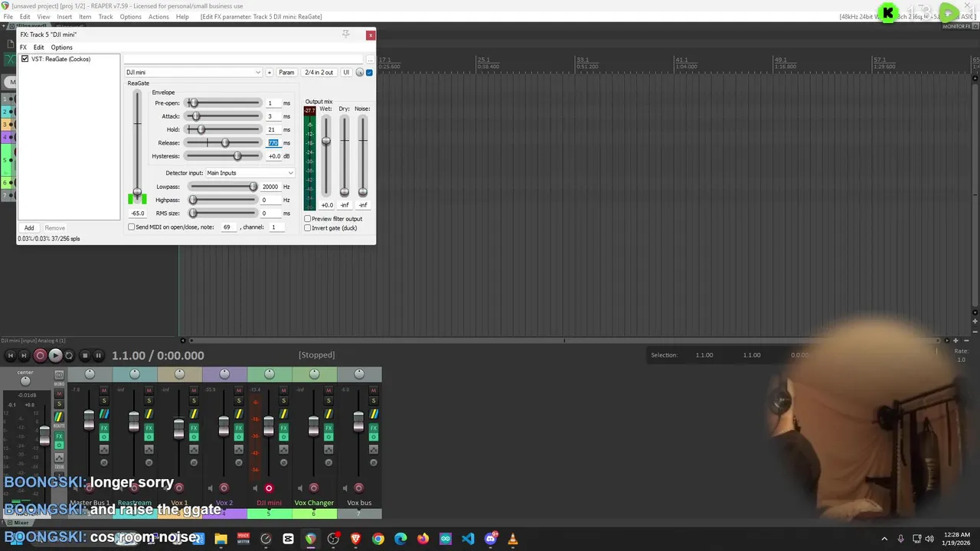
Task: Click the MIDI note number field
Action: point(227,227)
